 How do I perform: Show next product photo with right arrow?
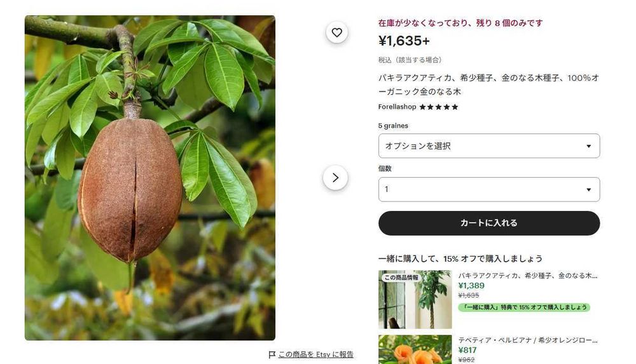click(x=335, y=177)
